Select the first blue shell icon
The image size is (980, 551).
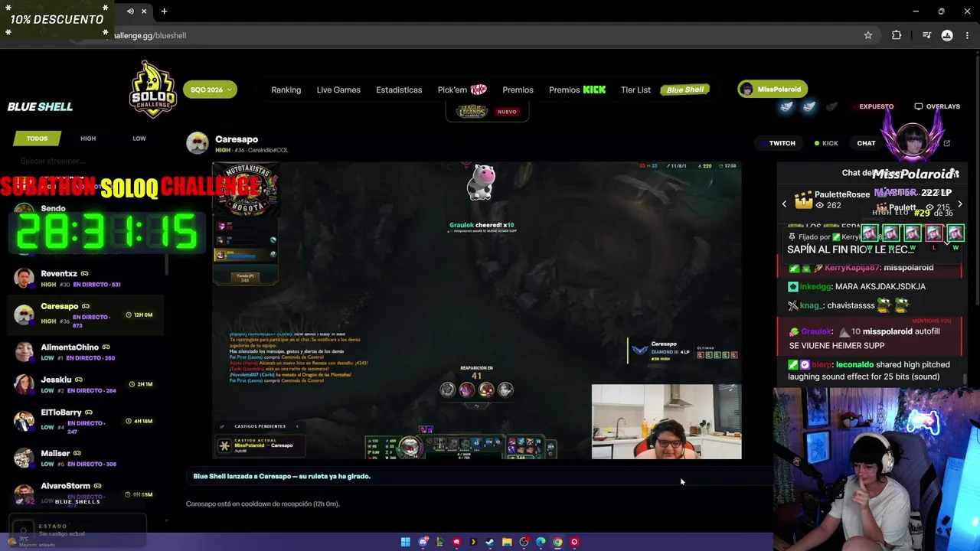[787, 106]
